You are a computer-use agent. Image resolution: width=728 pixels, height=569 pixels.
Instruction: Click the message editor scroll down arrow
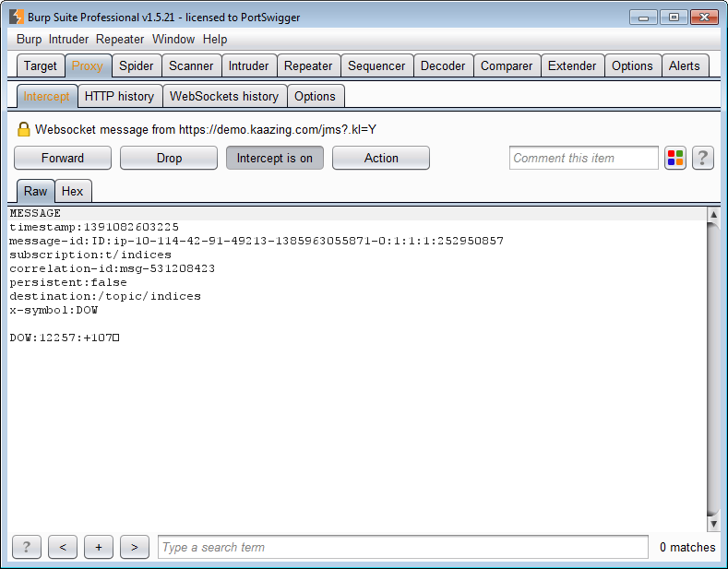pos(713,524)
